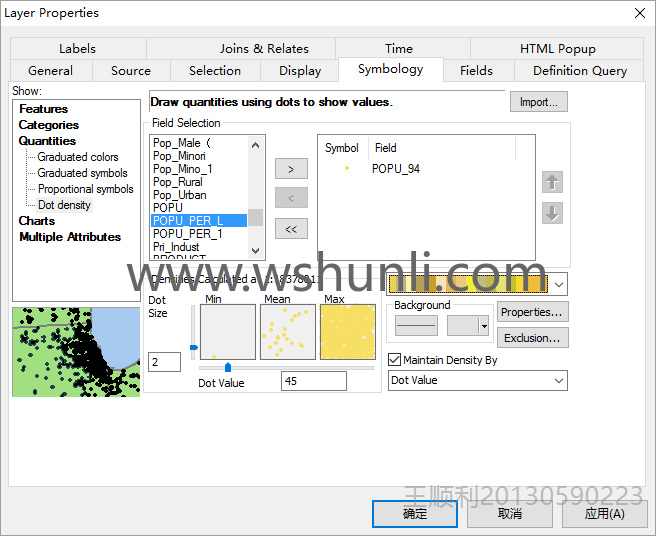
Task: Switch to the Joins & Relates tab
Action: point(264,49)
